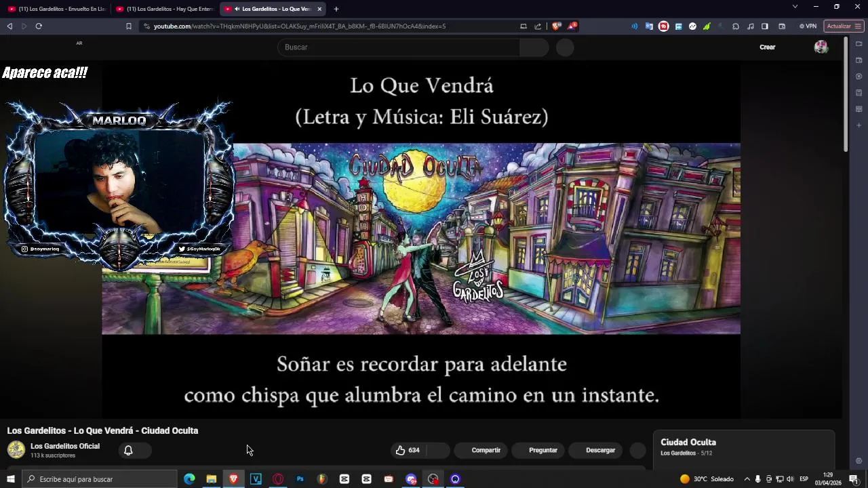Click the sidebar add plus icon
868x488 pixels.
pos(859,125)
